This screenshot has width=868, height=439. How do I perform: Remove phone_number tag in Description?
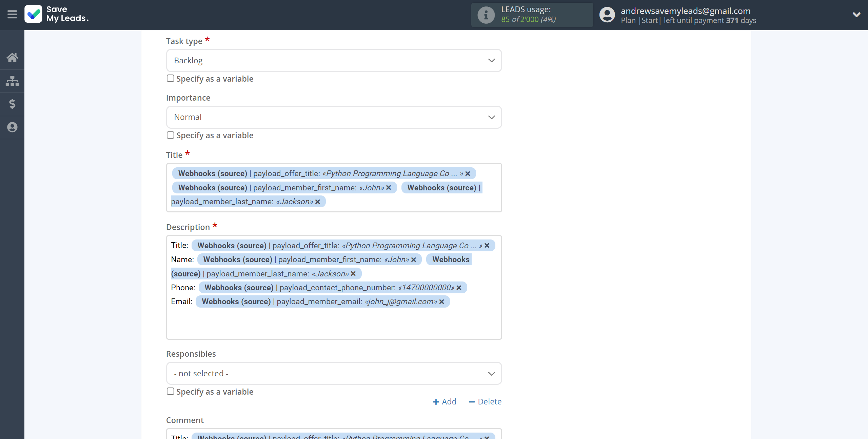(459, 288)
